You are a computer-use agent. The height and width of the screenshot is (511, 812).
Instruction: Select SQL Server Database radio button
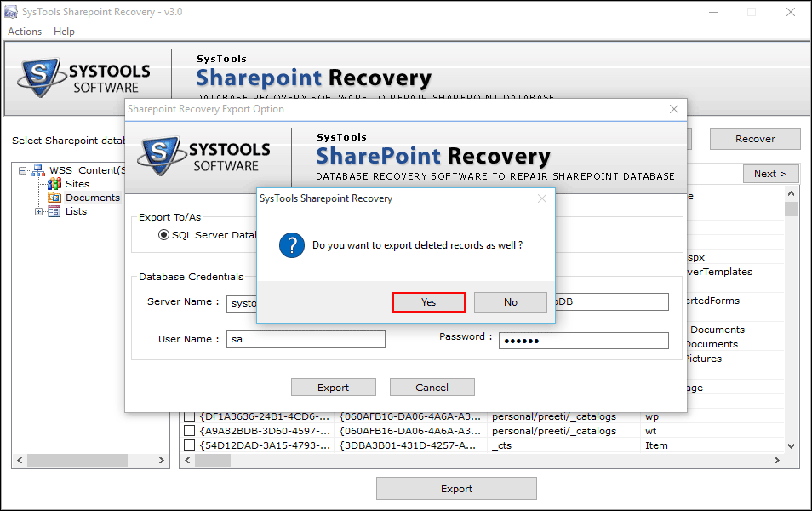pyautogui.click(x=163, y=235)
